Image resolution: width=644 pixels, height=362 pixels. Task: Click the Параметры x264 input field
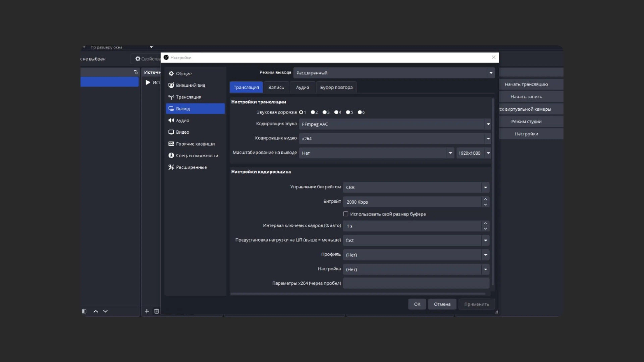pyautogui.click(x=416, y=283)
